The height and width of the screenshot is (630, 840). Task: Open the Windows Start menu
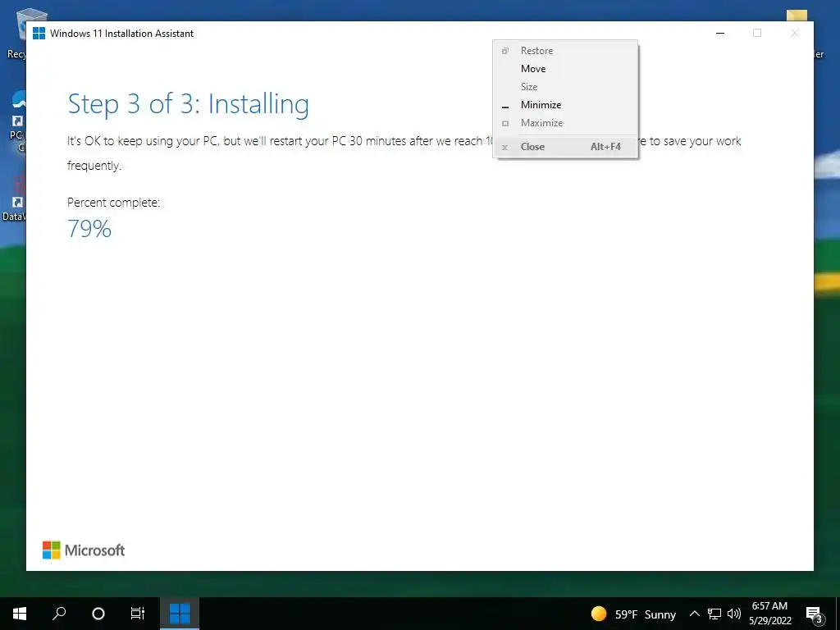[x=20, y=614]
